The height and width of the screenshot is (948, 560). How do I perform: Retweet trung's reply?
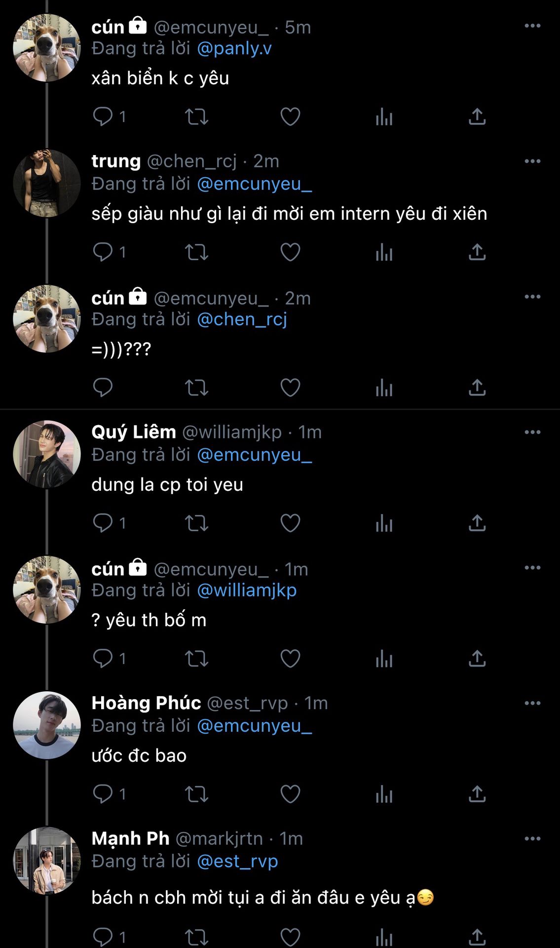pos(196,252)
